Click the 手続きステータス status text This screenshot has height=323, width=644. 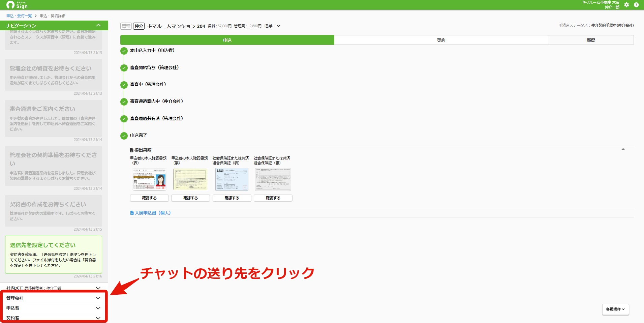click(596, 25)
